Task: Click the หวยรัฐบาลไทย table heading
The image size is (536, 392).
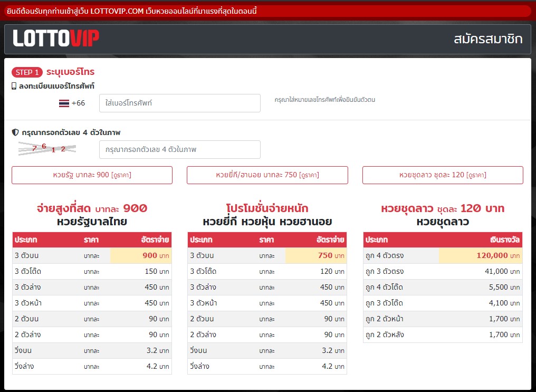Action: (x=91, y=220)
